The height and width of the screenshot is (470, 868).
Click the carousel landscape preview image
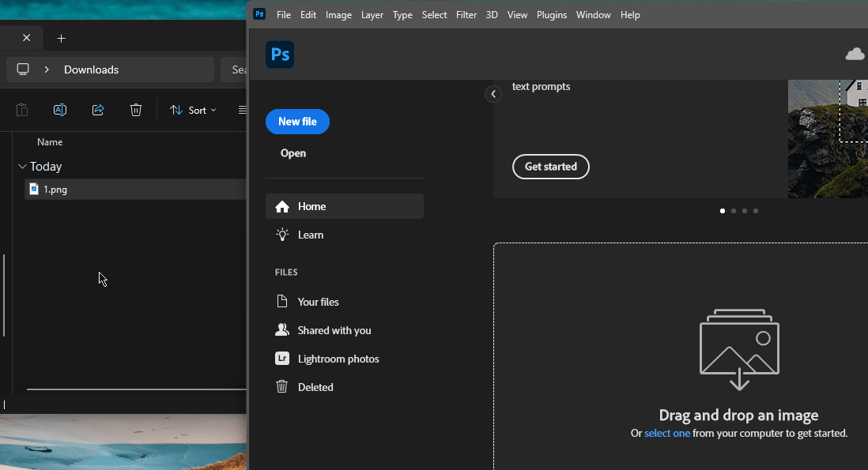pos(828,139)
